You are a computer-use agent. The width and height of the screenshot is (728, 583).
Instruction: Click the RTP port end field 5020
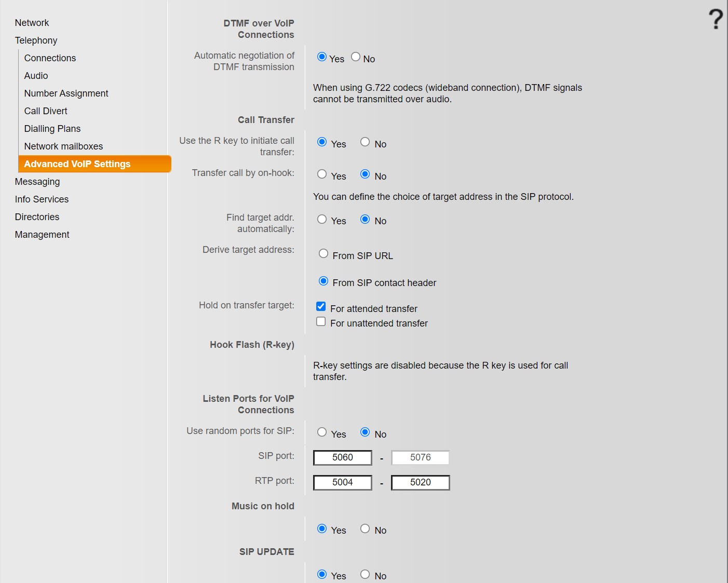(420, 482)
